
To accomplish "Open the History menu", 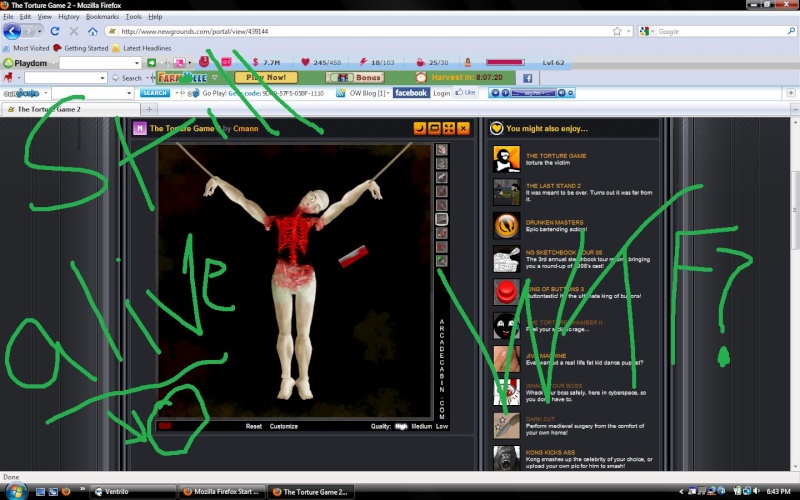I will point(68,16).
